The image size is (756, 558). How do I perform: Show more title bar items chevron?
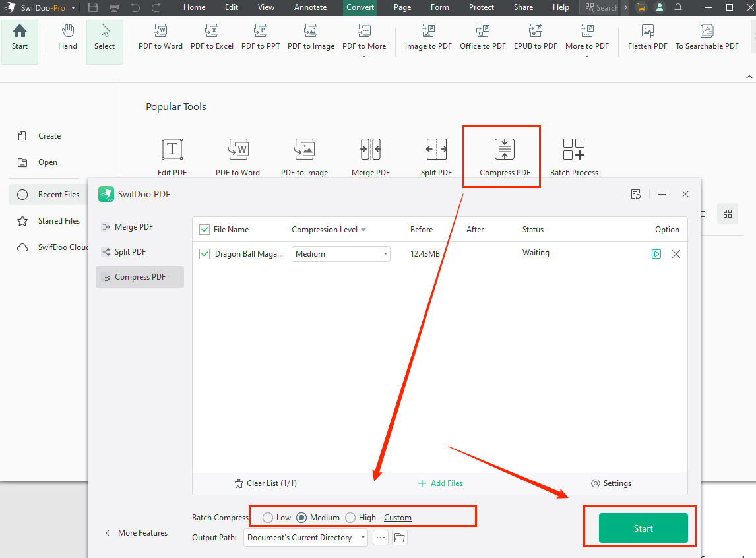tap(626, 7)
